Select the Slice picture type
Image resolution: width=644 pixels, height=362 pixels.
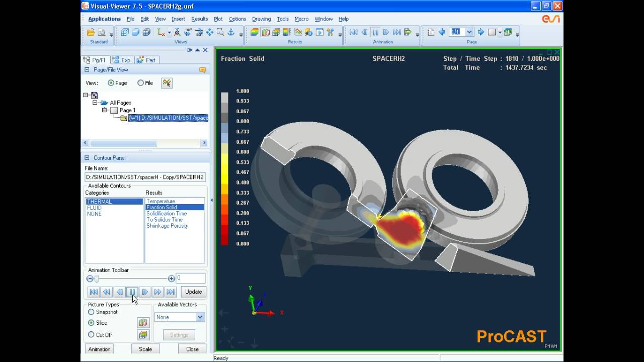tap(91, 323)
